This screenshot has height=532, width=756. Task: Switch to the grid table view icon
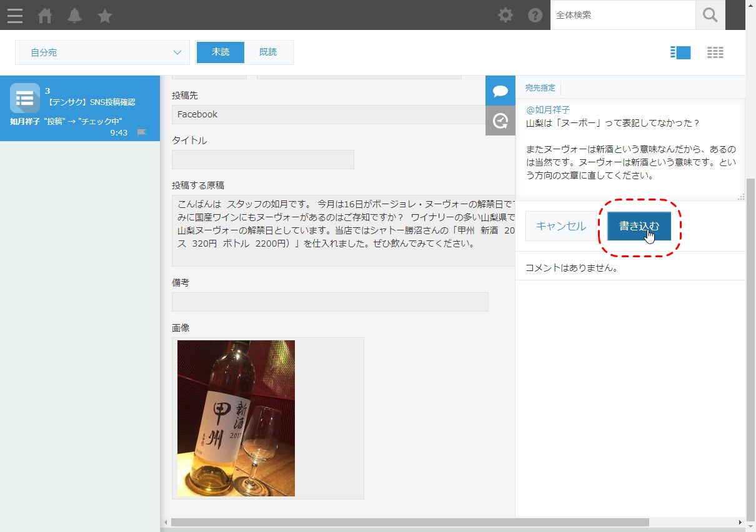[715, 52]
